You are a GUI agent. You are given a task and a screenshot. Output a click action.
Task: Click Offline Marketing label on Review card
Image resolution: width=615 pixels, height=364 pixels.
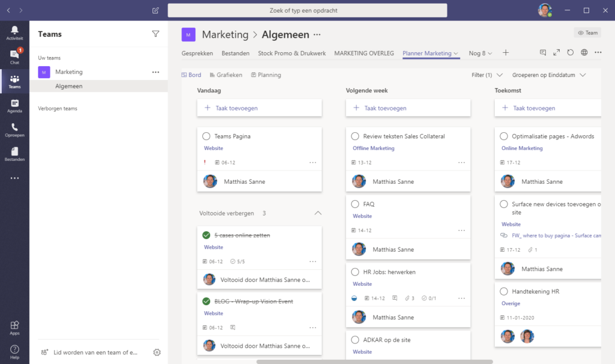374,148
